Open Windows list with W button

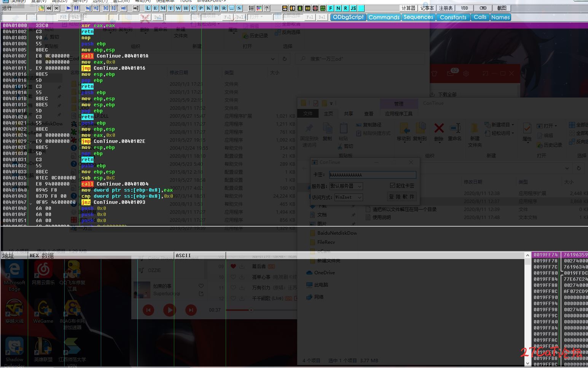pyautogui.click(x=178, y=8)
